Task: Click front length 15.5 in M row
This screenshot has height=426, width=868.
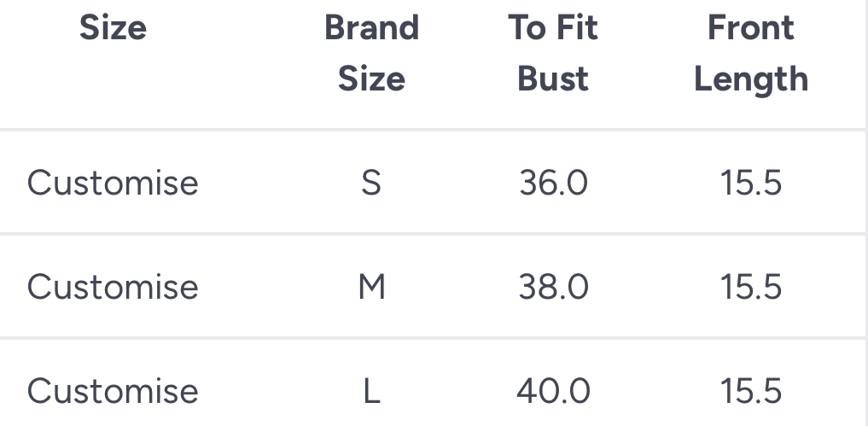Action: 751,287
